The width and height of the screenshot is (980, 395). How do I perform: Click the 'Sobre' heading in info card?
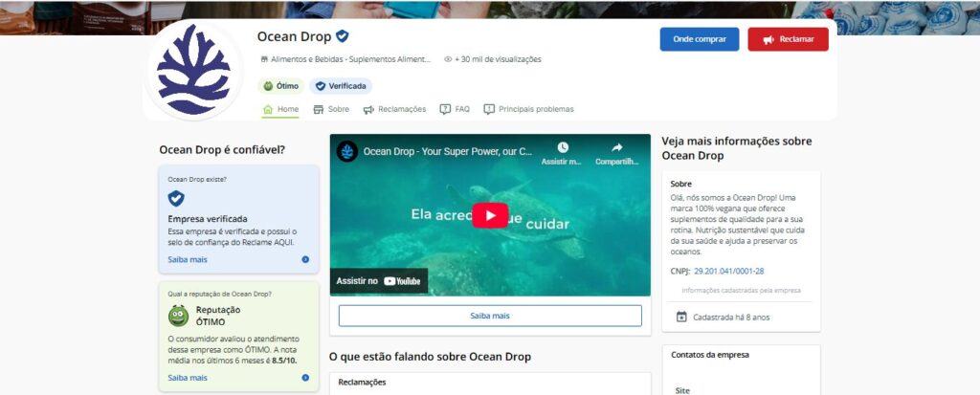click(x=680, y=185)
